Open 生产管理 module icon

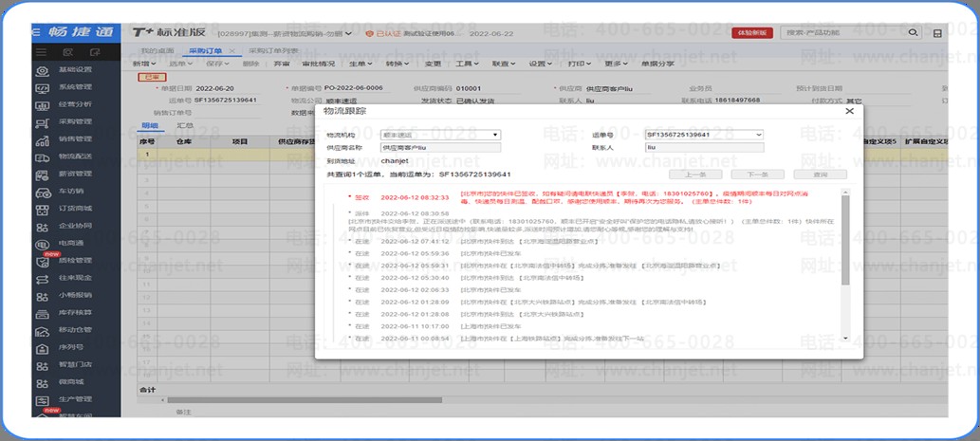tap(43, 399)
